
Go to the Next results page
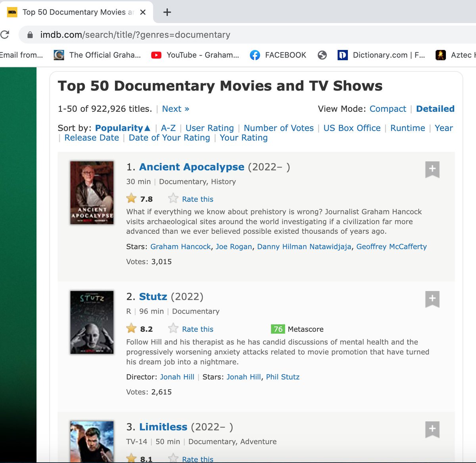(176, 109)
